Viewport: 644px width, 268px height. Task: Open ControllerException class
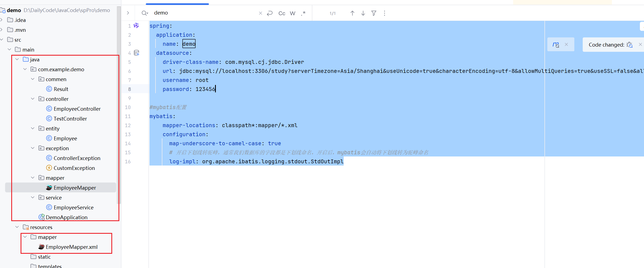tap(77, 158)
